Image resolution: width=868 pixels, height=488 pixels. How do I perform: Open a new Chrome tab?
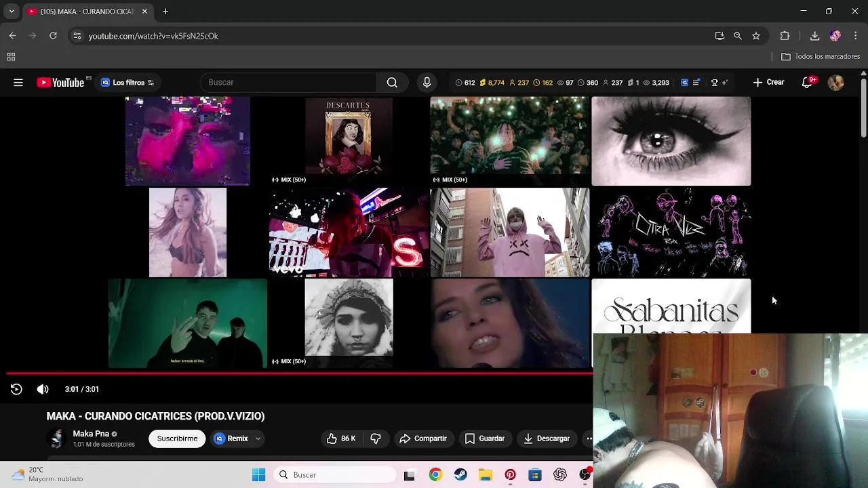(x=165, y=12)
